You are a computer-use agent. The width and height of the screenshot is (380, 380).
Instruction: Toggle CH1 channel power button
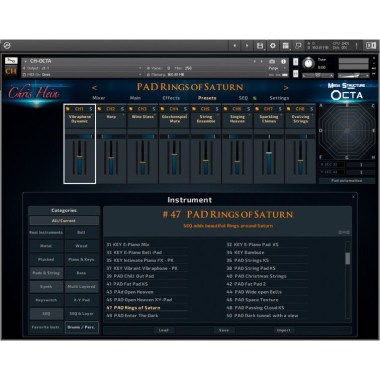point(68,109)
